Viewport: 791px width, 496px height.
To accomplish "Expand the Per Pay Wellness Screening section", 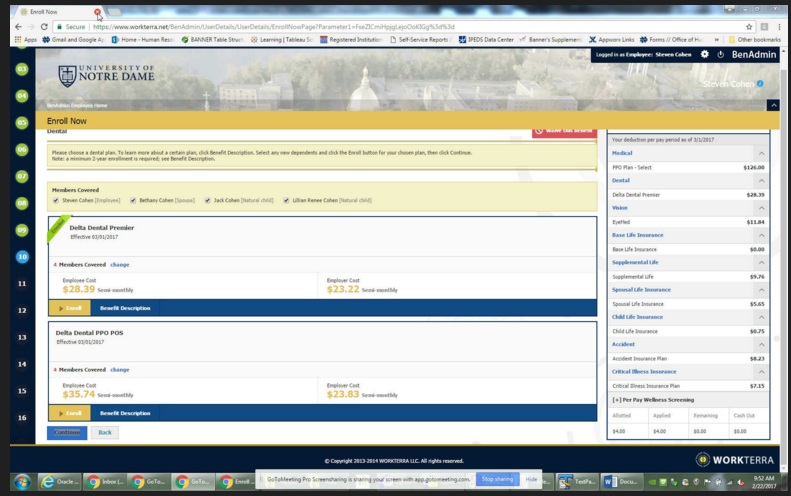I will [617, 399].
